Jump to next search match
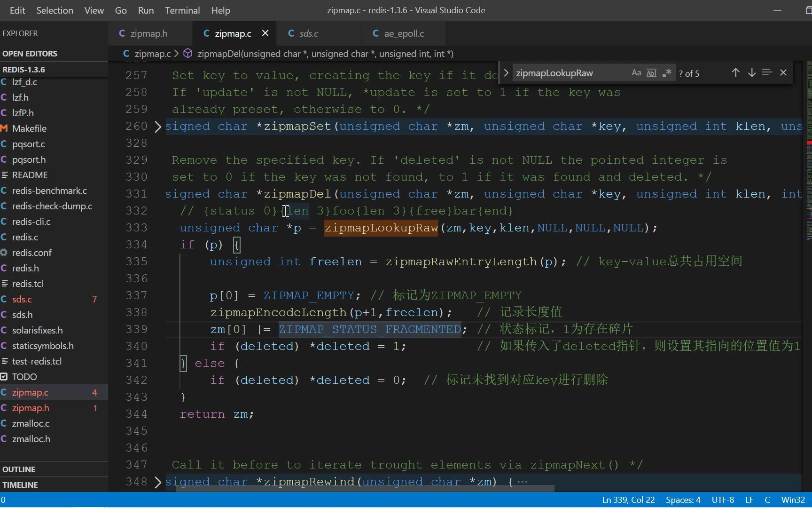This screenshot has height=508, width=812. 751,73
